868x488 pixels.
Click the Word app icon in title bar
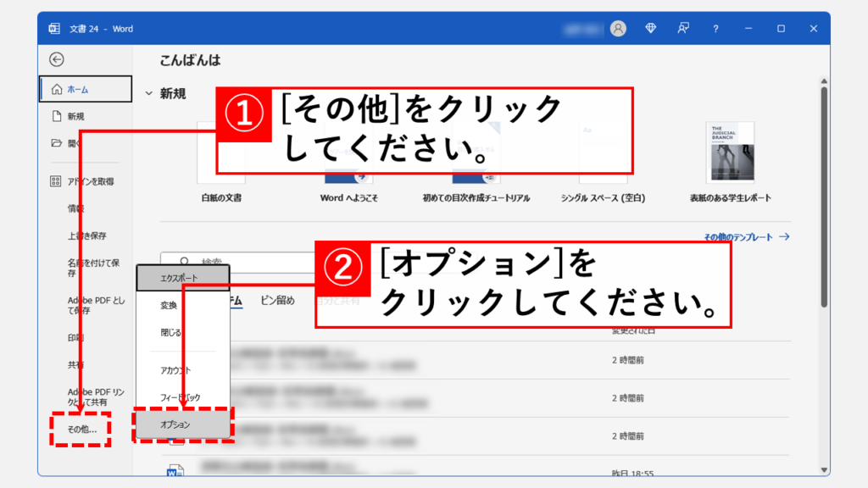coord(54,29)
